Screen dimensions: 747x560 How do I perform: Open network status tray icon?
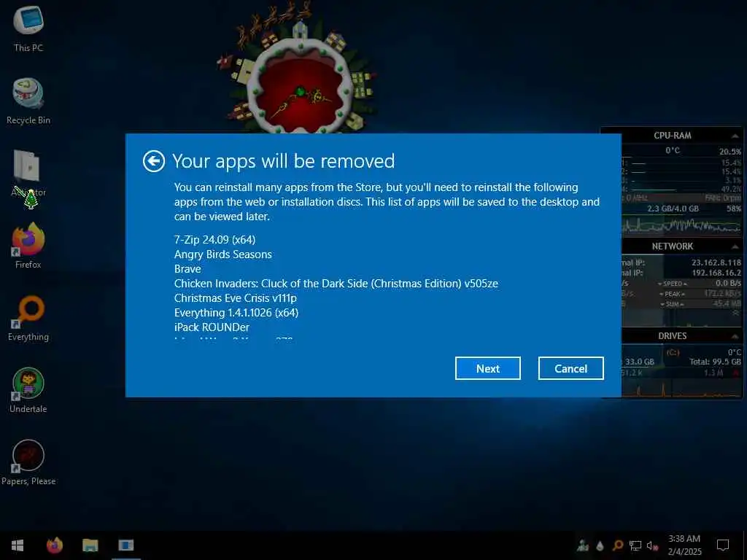635,545
